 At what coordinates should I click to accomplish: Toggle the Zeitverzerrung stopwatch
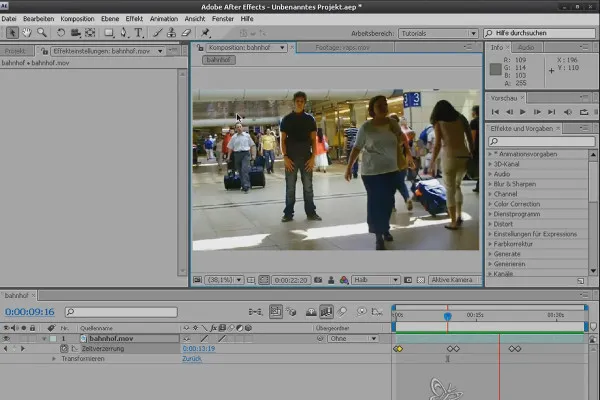64,349
